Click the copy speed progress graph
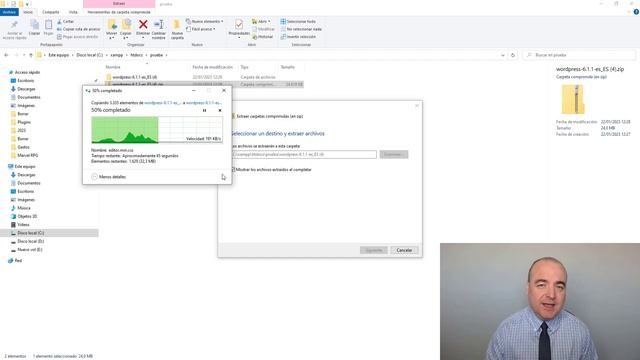The image size is (640, 360). [157, 130]
